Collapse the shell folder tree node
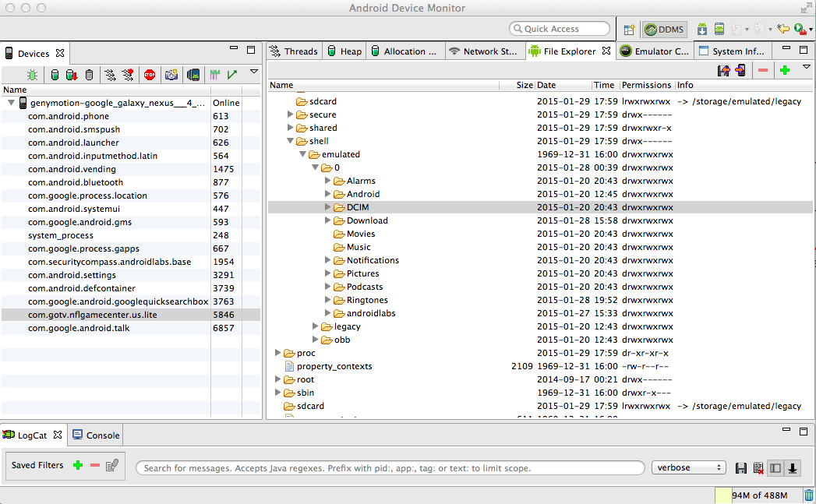The image size is (816, 504). 291,142
